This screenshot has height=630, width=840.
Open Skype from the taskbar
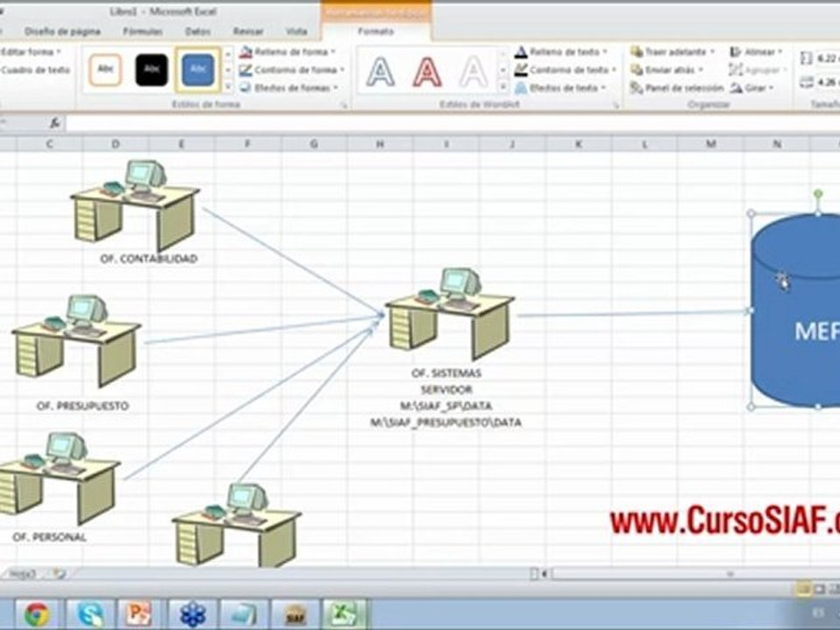click(89, 614)
